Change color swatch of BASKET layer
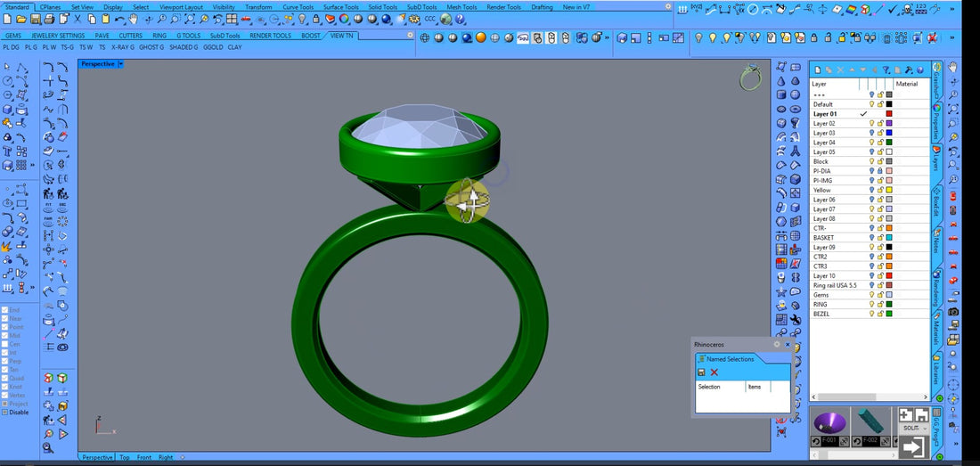 click(889, 237)
